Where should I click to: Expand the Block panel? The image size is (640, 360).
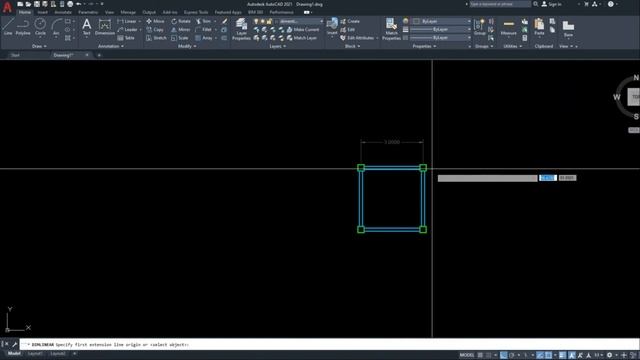(352, 46)
